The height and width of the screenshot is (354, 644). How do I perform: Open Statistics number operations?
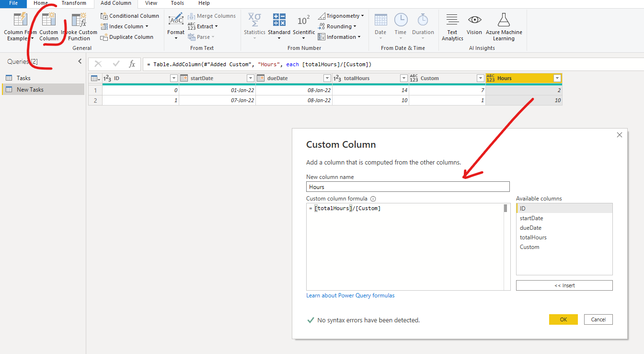(254, 26)
